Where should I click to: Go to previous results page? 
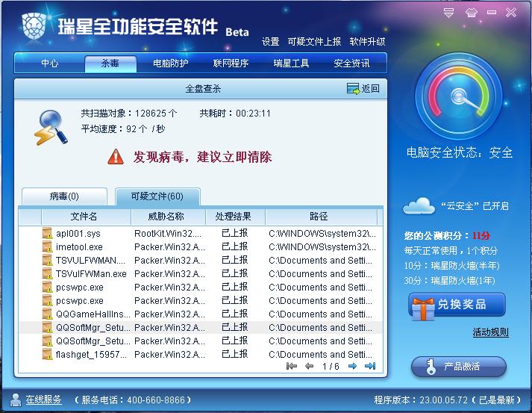[x=309, y=366]
